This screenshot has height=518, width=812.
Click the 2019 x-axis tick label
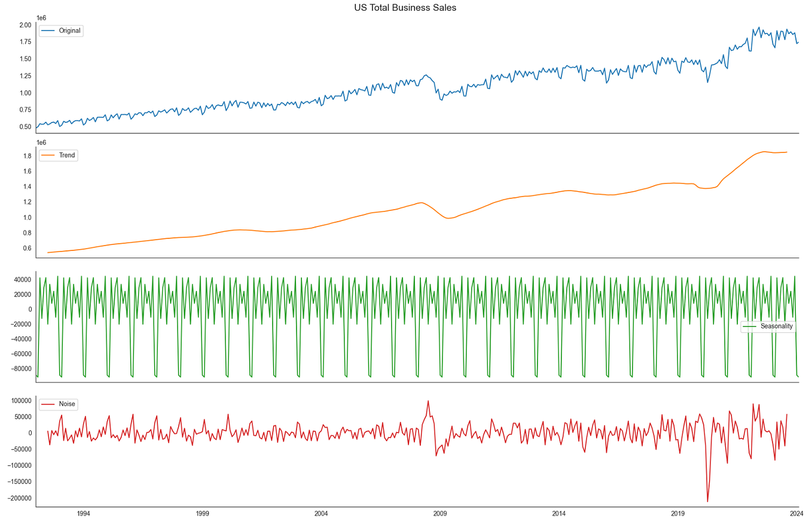[679, 513]
